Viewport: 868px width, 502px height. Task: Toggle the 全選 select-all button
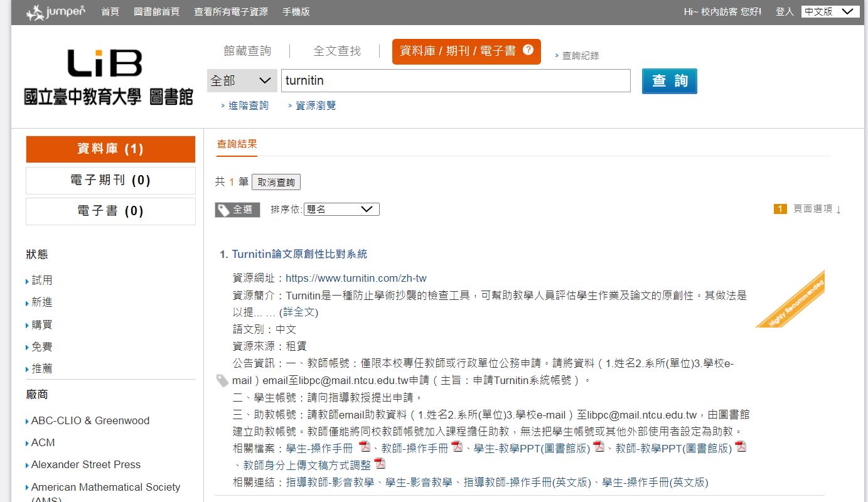pyautogui.click(x=237, y=210)
